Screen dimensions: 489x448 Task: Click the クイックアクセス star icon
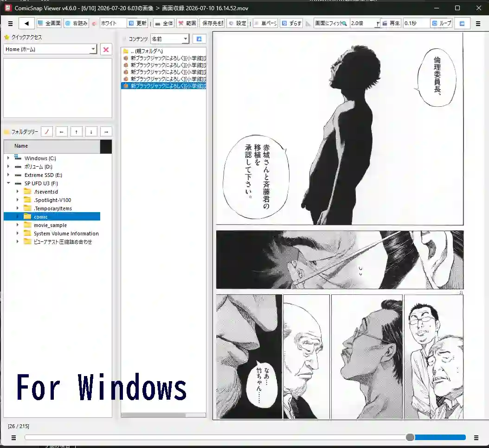(x=6, y=37)
